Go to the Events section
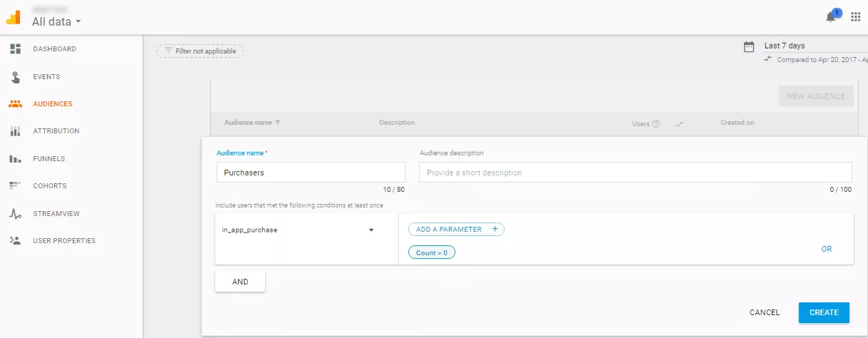This screenshot has height=338, width=868. (x=46, y=77)
